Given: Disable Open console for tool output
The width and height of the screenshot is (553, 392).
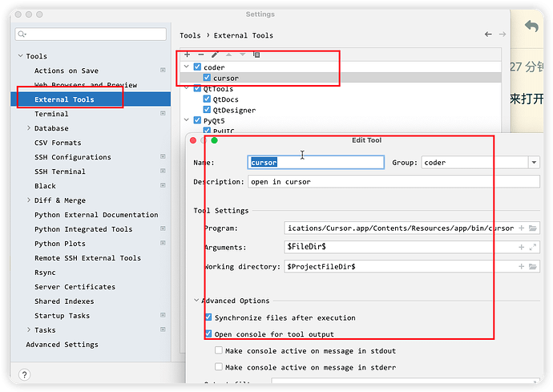Looking at the screenshot, I should 208,333.
